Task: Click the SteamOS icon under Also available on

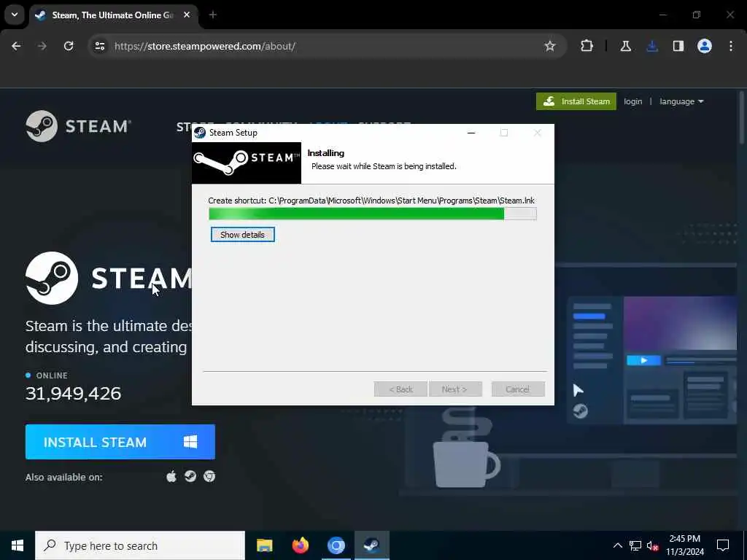Action: [x=190, y=476]
